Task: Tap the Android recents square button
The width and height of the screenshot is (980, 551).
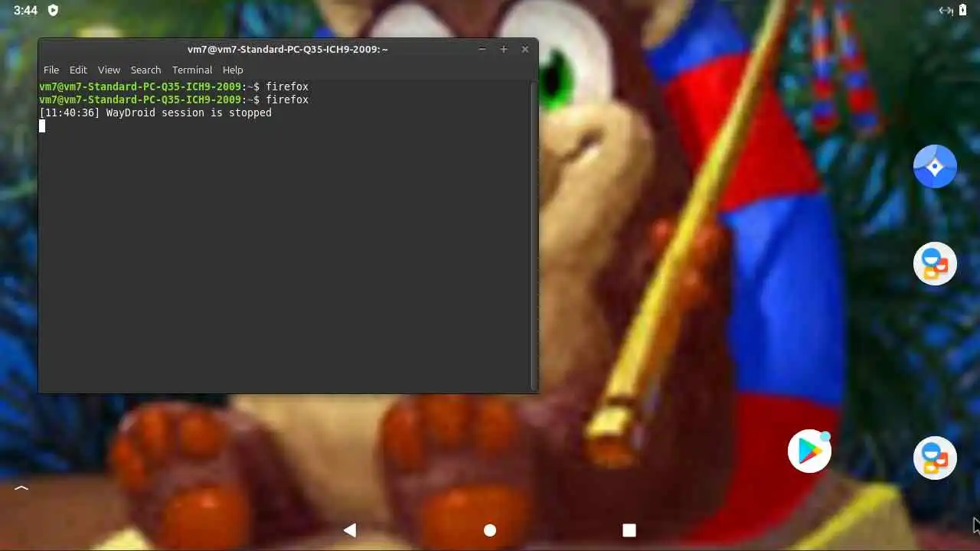Action: coord(629,530)
